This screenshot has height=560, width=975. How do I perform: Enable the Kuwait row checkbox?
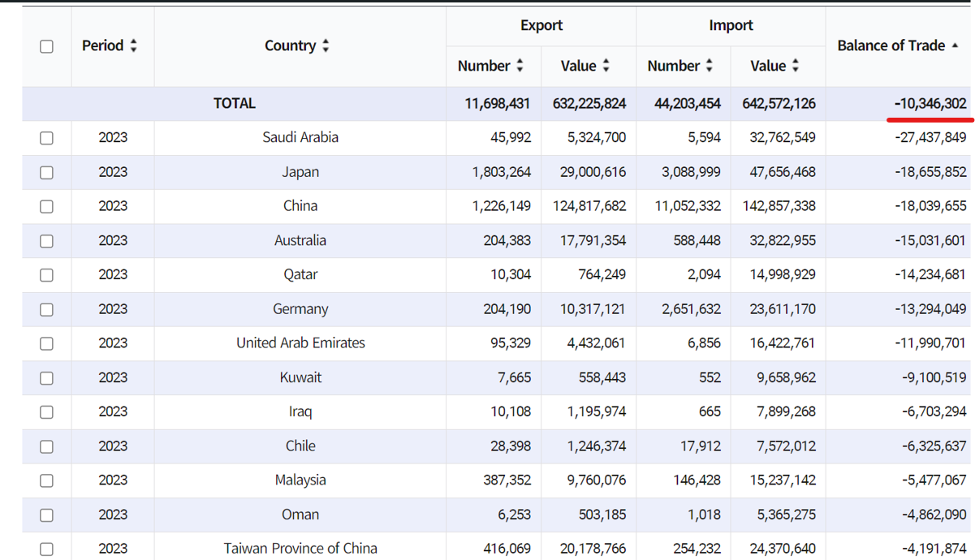coord(47,377)
